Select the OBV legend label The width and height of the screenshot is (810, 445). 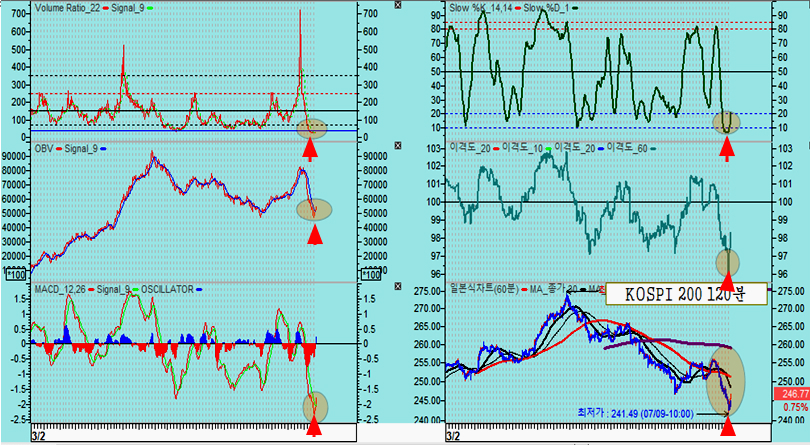44,149
